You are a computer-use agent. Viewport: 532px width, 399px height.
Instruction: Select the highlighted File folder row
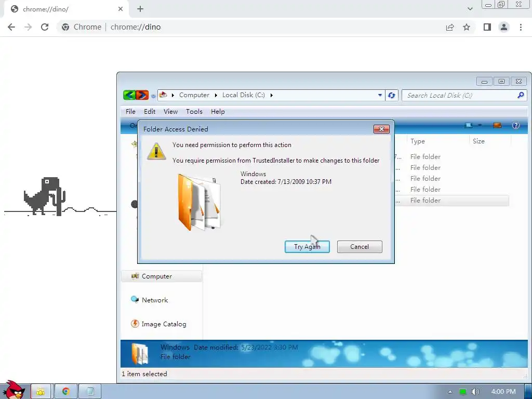(451, 201)
